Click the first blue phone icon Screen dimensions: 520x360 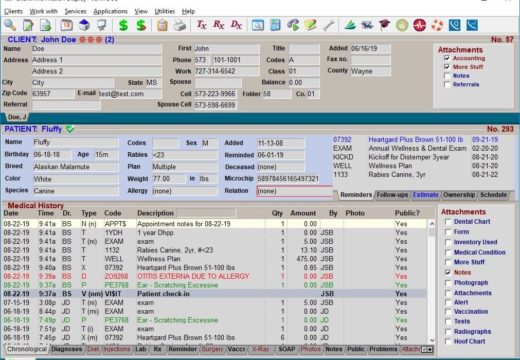click(455, 25)
